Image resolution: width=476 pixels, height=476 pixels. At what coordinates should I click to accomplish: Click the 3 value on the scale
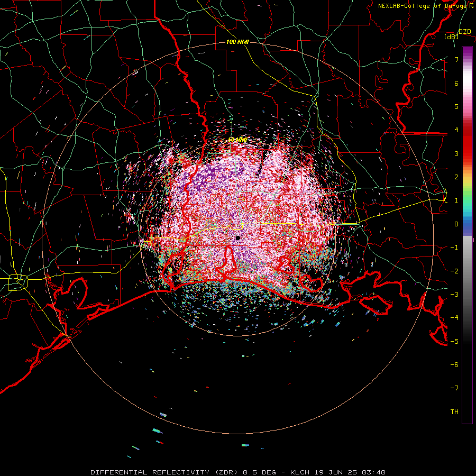pos(456,153)
